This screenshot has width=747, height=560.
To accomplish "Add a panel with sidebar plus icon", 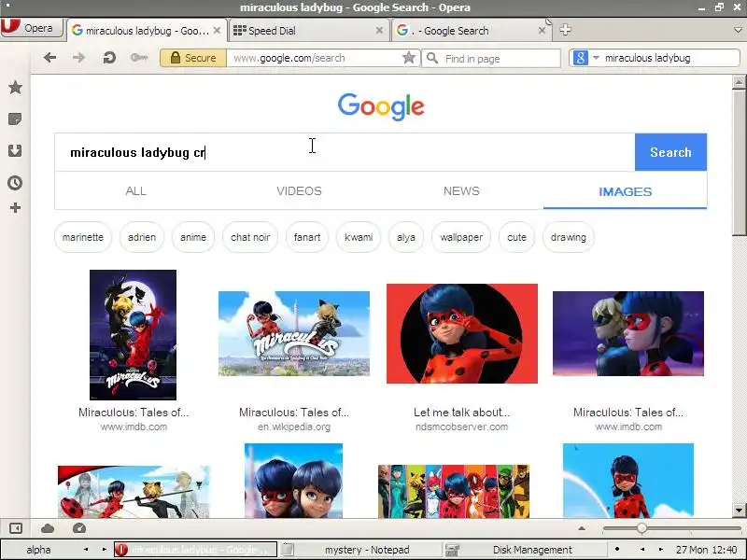I will 15,207.
